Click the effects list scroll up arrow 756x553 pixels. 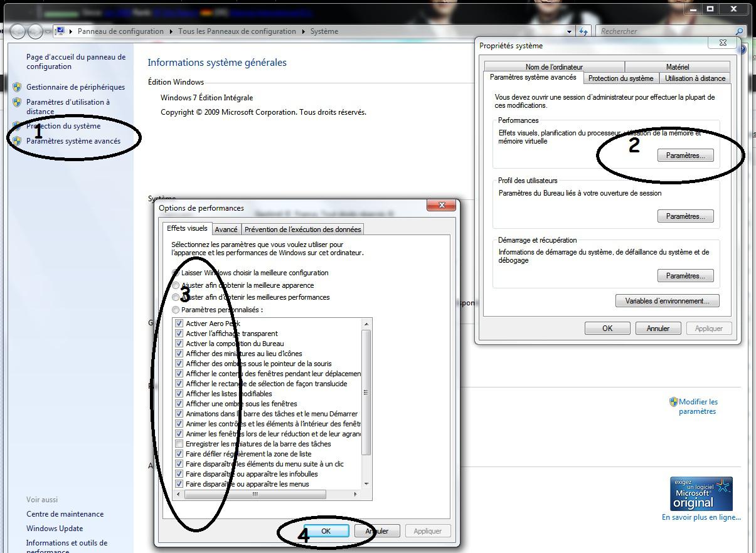pyautogui.click(x=366, y=324)
